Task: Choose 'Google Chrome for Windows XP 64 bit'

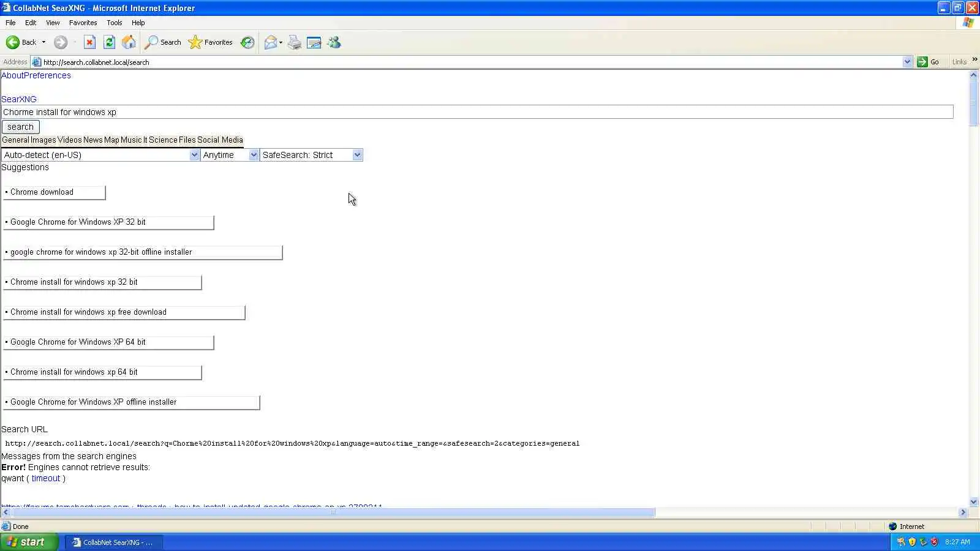Action: point(108,342)
